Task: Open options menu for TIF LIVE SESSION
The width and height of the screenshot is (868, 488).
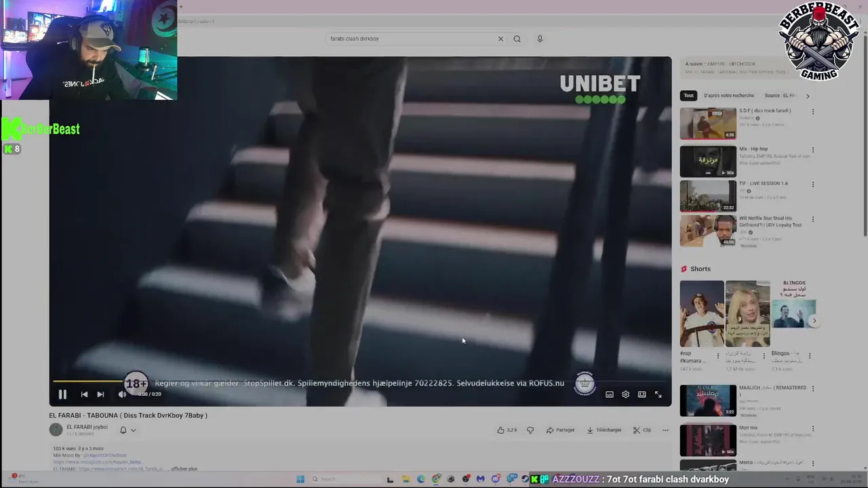Action: 812,184
